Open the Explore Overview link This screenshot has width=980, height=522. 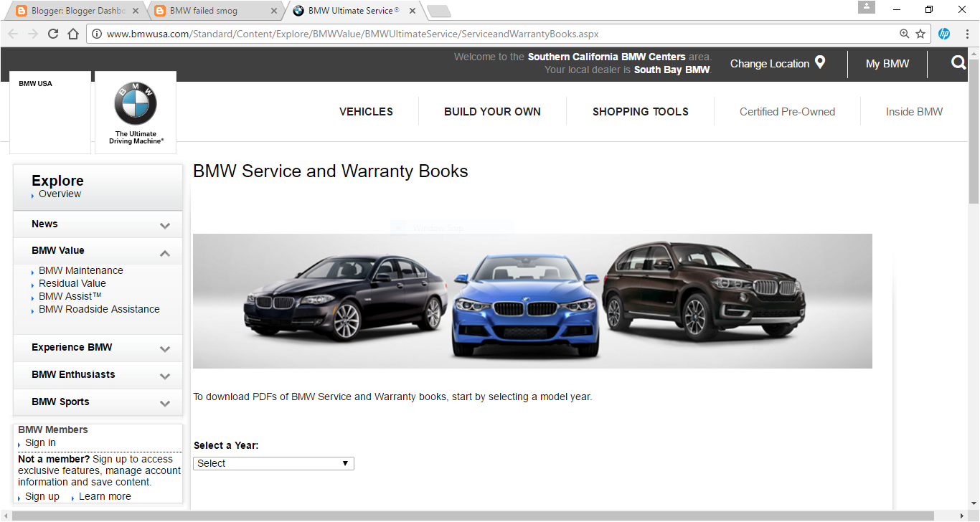pyautogui.click(x=60, y=194)
